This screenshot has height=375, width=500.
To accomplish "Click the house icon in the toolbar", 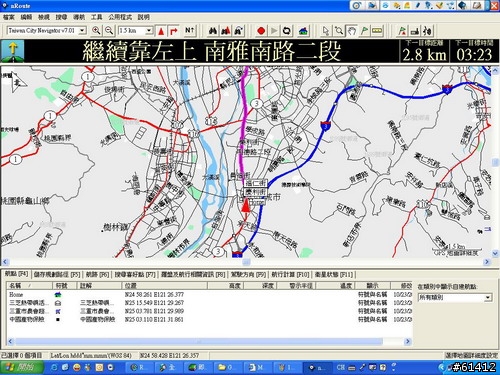I will click(303, 31).
